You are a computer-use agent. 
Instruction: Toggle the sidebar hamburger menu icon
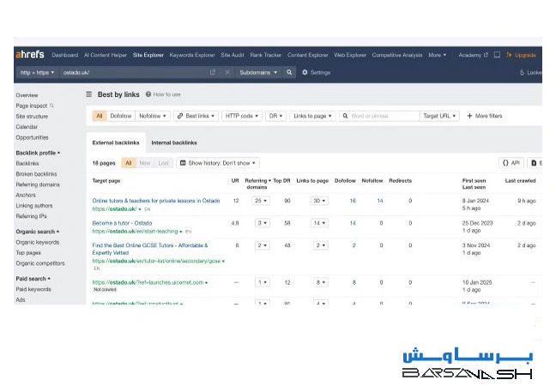pyautogui.click(x=89, y=94)
